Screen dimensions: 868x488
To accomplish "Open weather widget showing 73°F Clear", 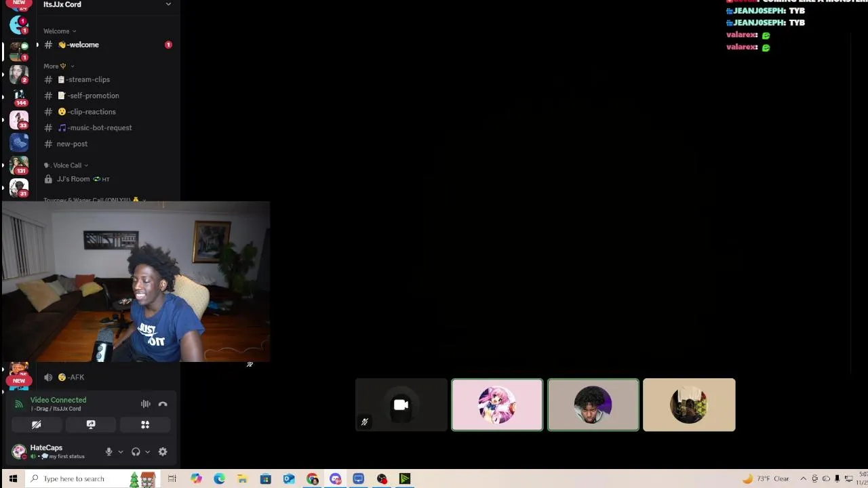I will click(x=766, y=479).
